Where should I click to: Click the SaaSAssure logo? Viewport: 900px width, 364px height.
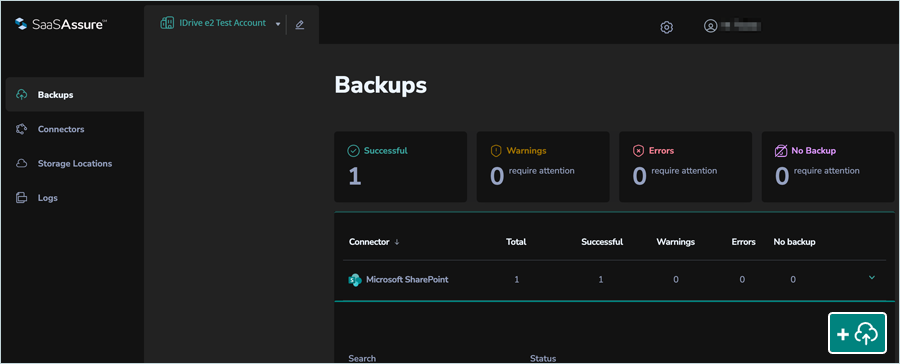(x=61, y=24)
